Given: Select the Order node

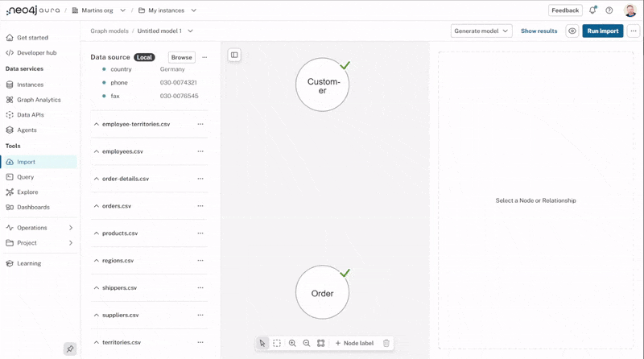Looking at the screenshot, I should pos(323,292).
